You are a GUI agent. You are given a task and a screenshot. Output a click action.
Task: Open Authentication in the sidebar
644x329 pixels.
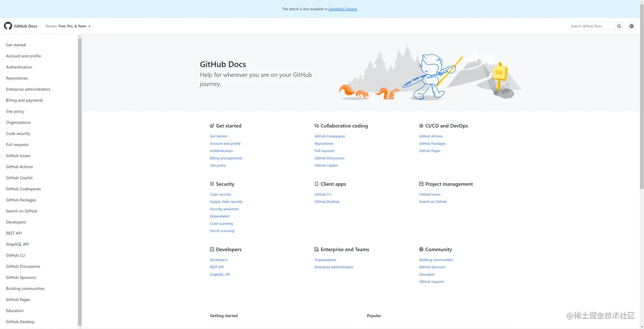pyautogui.click(x=19, y=67)
